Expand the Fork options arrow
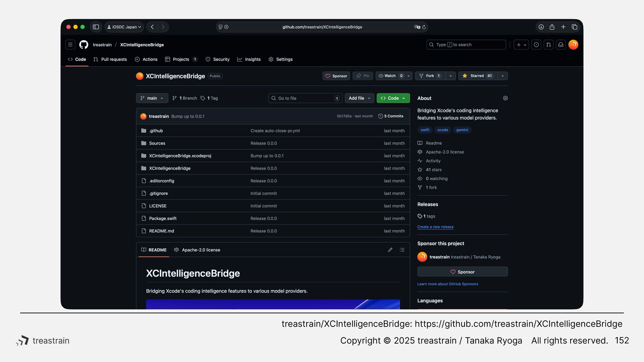Image resolution: width=644 pixels, height=362 pixels. click(450, 76)
